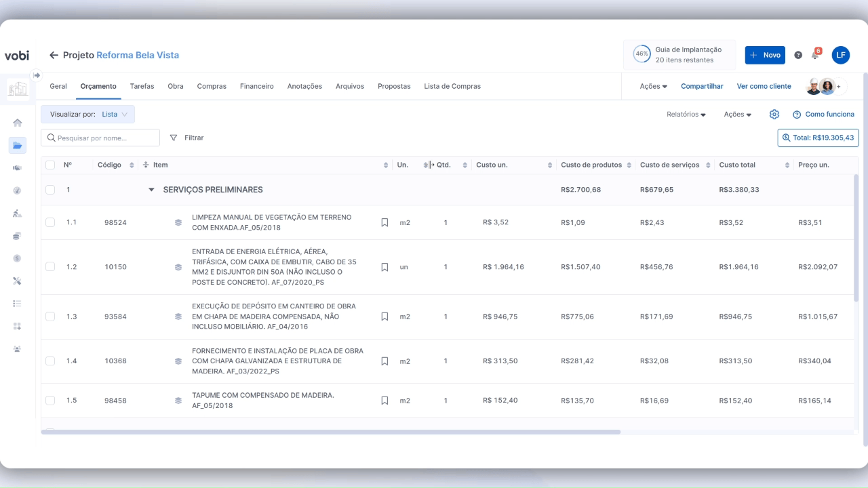Click the Ver como cliente link
This screenshot has height=488, width=868.
tap(764, 86)
